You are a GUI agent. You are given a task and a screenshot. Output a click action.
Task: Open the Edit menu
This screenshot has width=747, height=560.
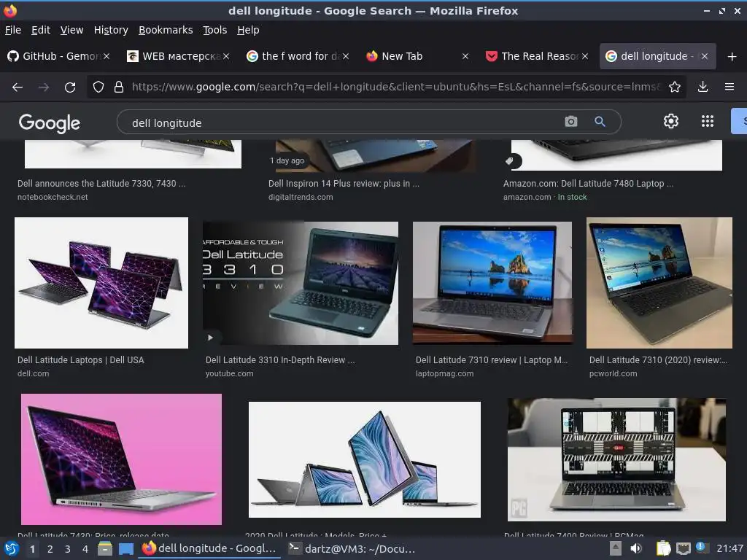click(x=41, y=30)
